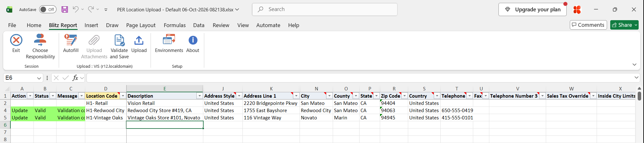
Task: Open Customize Quick Access Toolbar menu
Action: pos(106,10)
